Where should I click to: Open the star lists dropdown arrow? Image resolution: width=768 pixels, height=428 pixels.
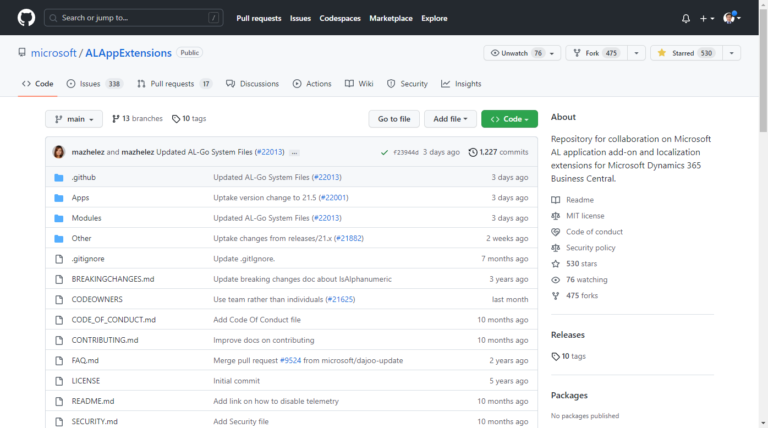click(732, 53)
